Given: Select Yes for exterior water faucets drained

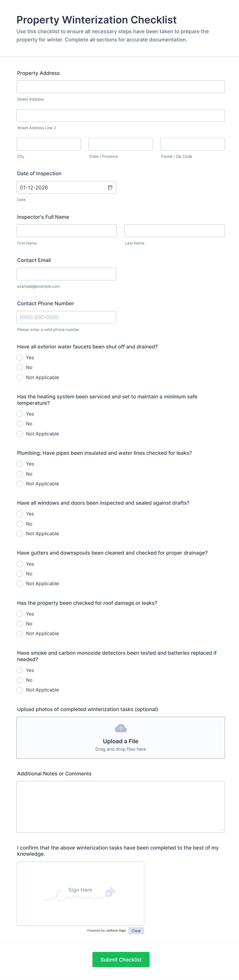Looking at the screenshot, I should 19,358.
